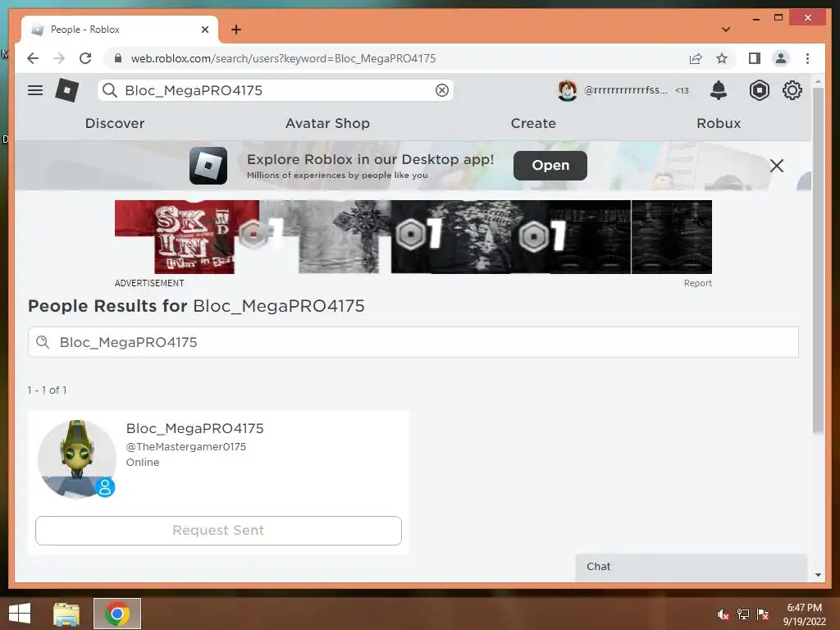Bookmark this page with the star
Image resolution: width=840 pixels, height=630 pixels.
(722, 58)
